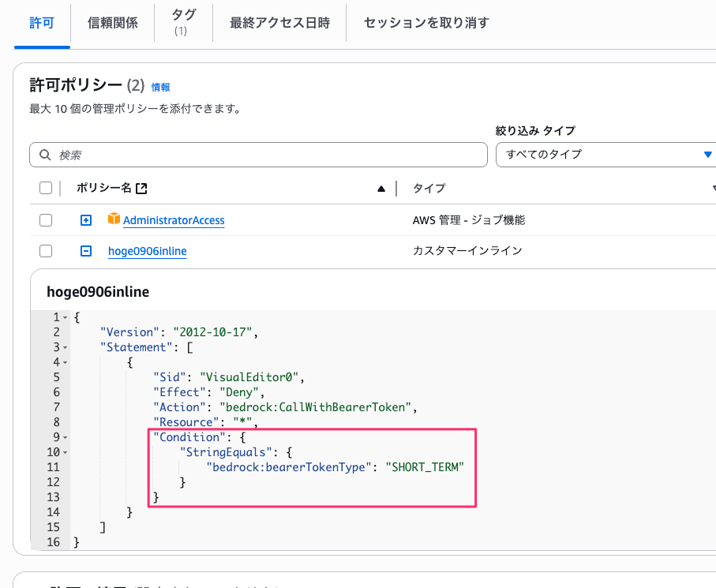Image resolution: width=716 pixels, height=588 pixels.
Task: Click the magnifier icon in search box
Action: point(45,155)
